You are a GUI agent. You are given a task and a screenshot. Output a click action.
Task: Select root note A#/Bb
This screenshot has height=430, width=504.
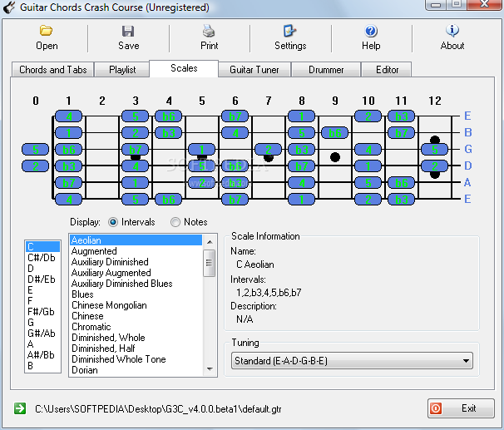click(x=41, y=355)
